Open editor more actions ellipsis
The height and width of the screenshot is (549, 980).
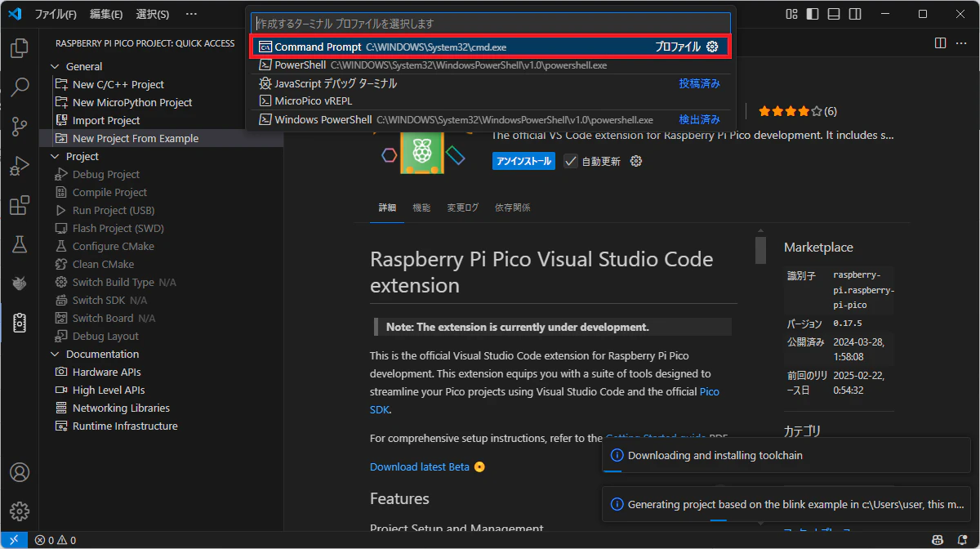point(961,42)
